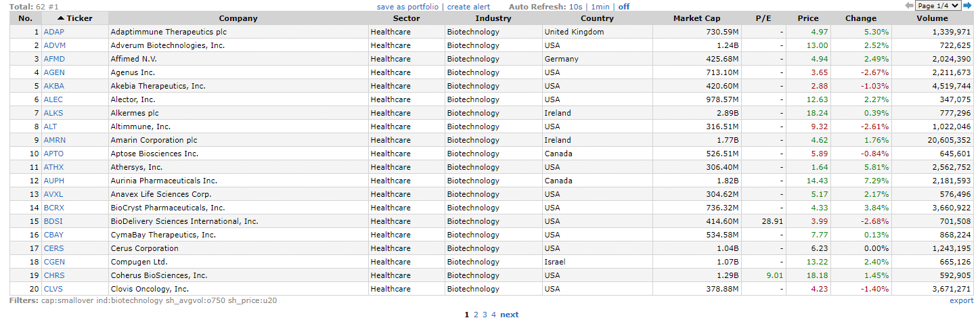Open the ALKS ticker link
980x322 pixels.
coord(53,113)
